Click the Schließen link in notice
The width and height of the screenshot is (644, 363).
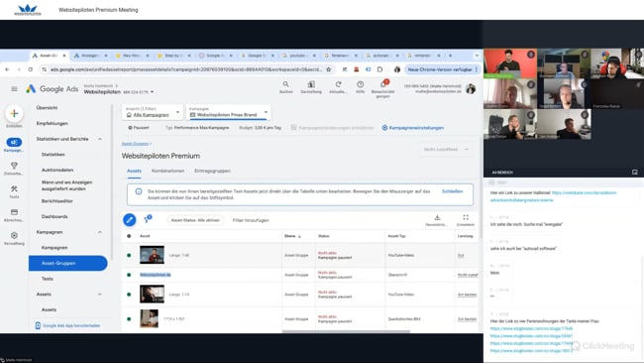[x=452, y=191]
